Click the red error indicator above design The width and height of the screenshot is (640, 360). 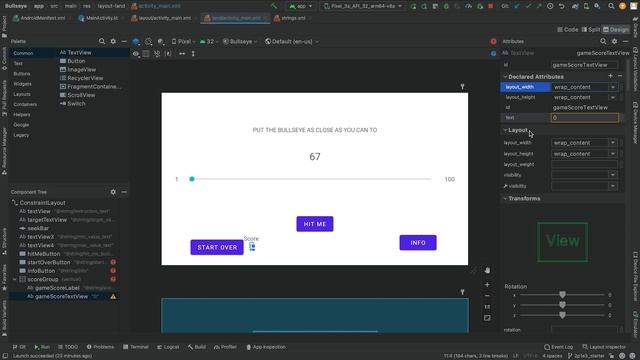[x=493, y=41]
